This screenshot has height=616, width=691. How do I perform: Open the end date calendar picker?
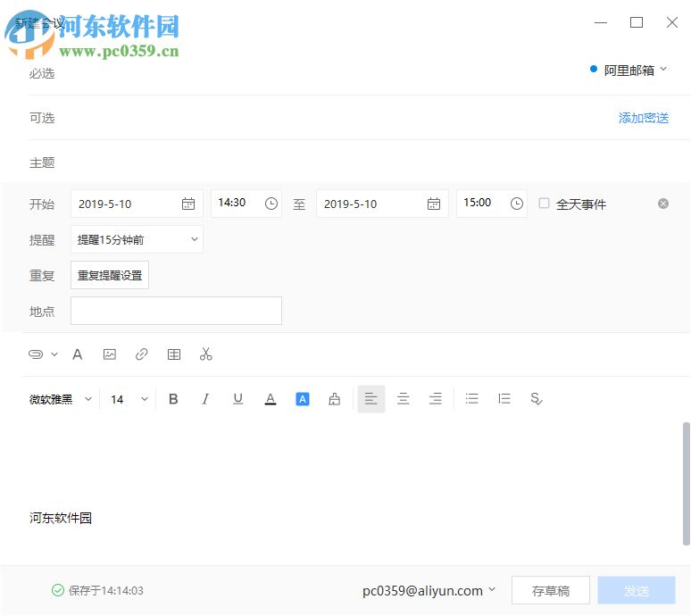click(x=434, y=204)
